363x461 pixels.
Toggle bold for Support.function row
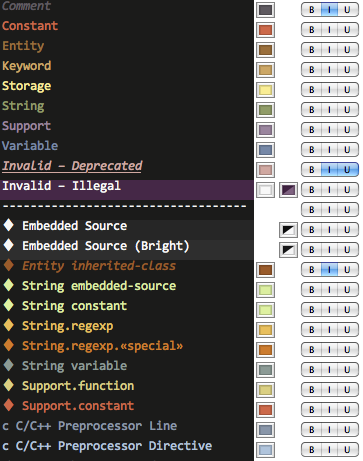(311, 390)
